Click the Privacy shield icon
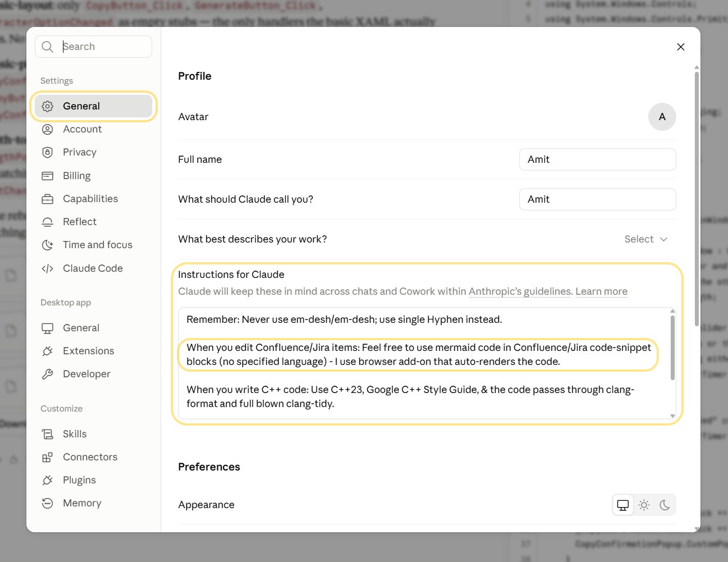 (48, 152)
